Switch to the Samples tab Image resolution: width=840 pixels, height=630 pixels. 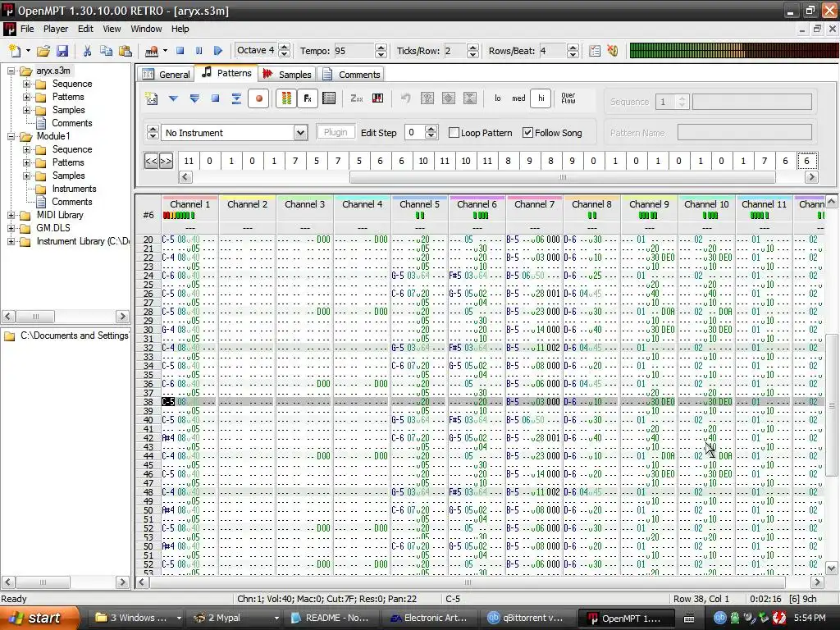[287, 75]
